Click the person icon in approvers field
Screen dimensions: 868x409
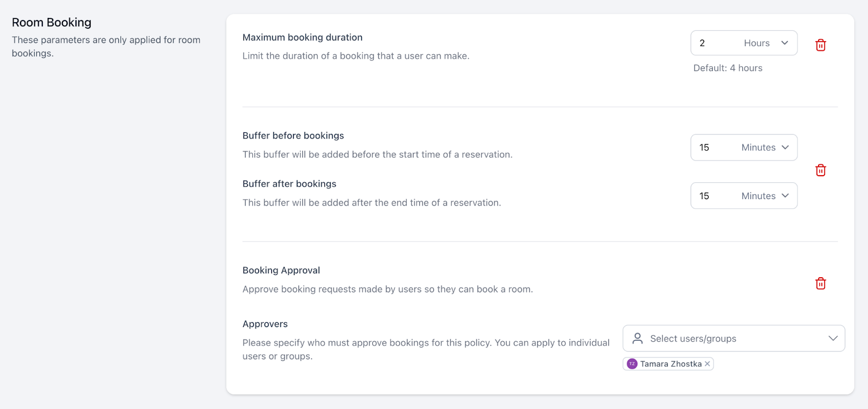coord(638,338)
